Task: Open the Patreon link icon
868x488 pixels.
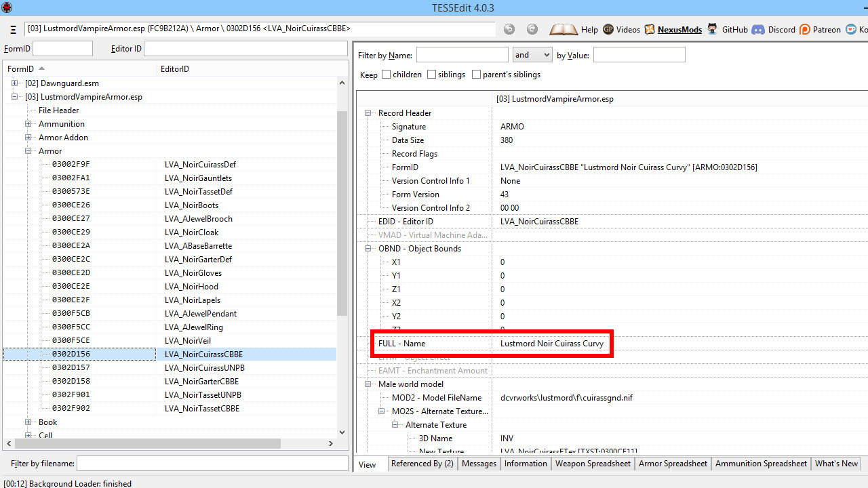Action: coord(805,29)
